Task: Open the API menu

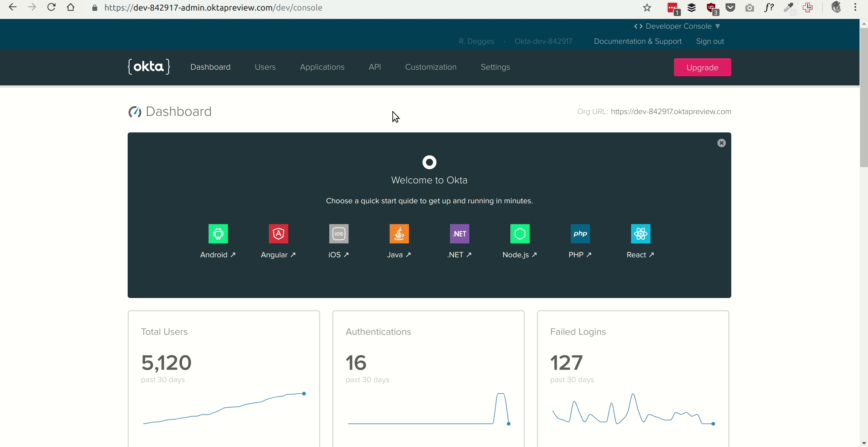Action: (x=375, y=67)
